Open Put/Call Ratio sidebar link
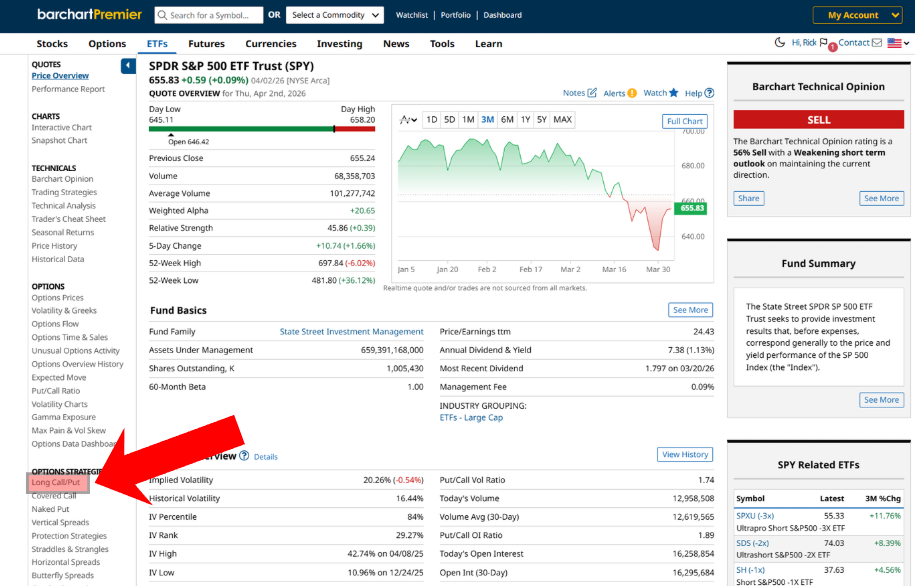The image size is (915, 586). coord(55,390)
